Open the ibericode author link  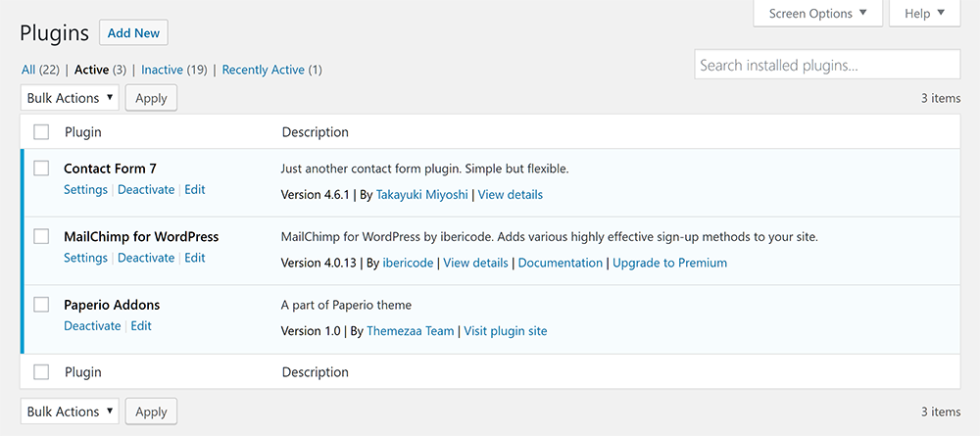click(408, 263)
